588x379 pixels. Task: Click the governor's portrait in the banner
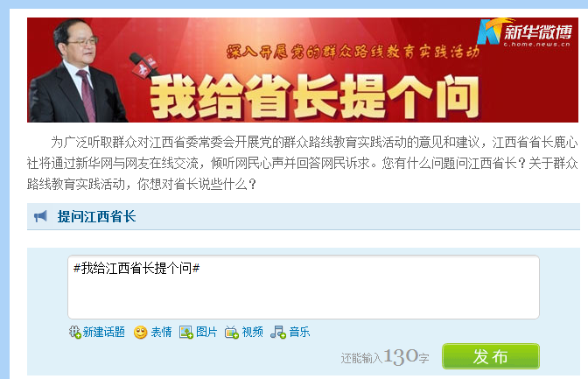(78, 70)
